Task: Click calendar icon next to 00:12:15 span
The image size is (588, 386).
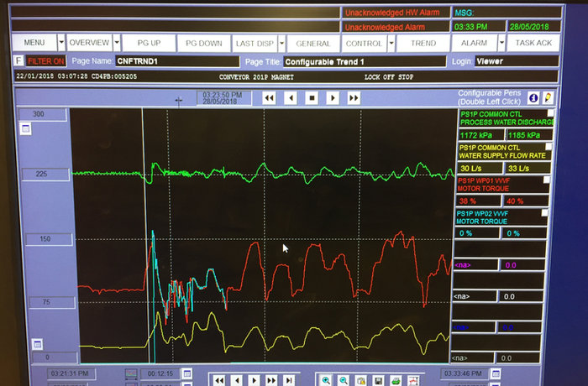Action: (x=186, y=373)
